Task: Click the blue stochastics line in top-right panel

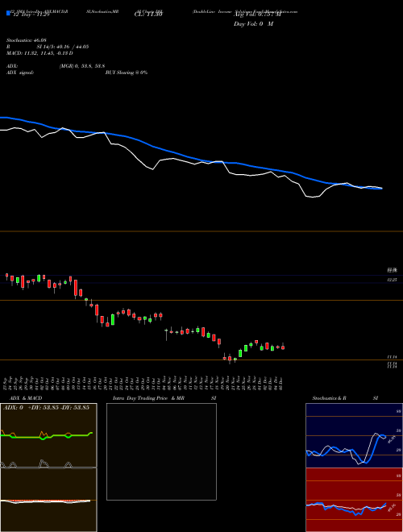Action: tap(372, 449)
